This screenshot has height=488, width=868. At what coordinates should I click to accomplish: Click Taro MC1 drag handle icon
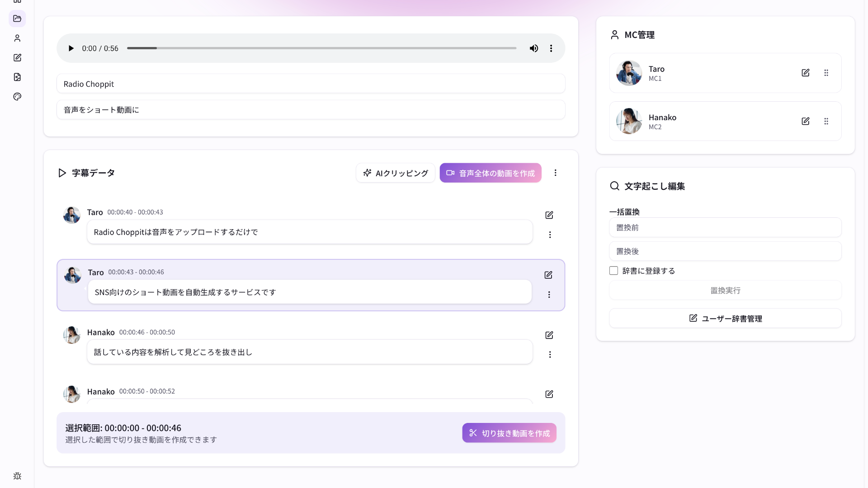826,73
